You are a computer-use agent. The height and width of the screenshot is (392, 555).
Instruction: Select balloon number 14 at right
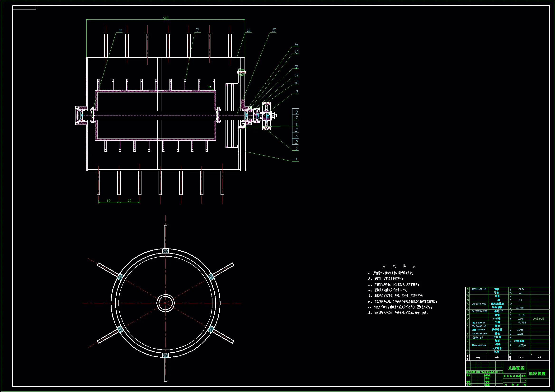[x=296, y=44]
